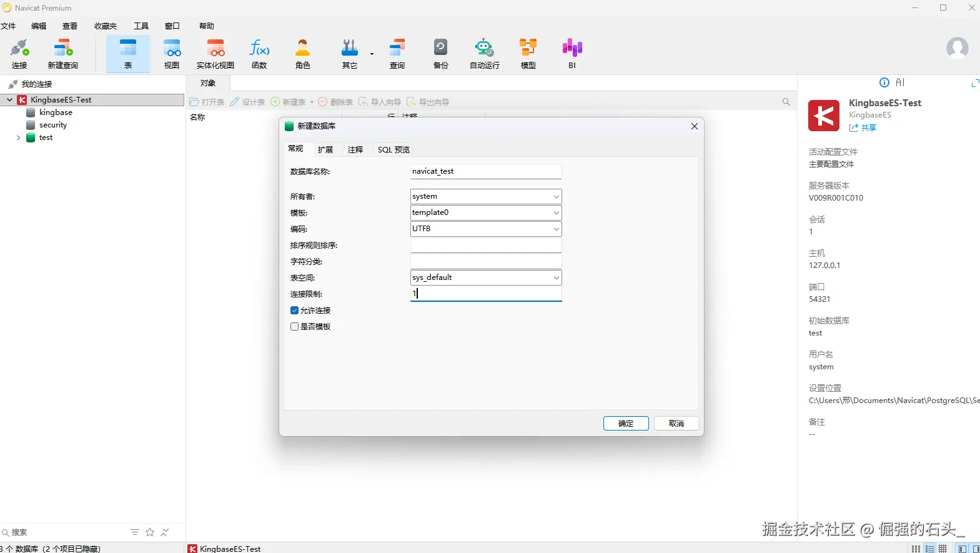Screen dimensions: 980x553
Task: Open Materialized View (实体化视图) icon
Action: [215, 54]
